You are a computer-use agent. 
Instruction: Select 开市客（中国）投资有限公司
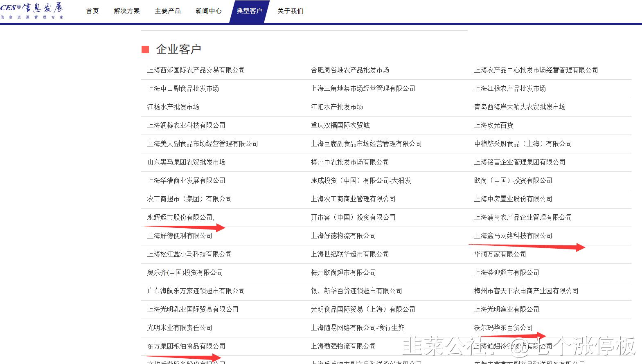pyautogui.click(x=353, y=218)
